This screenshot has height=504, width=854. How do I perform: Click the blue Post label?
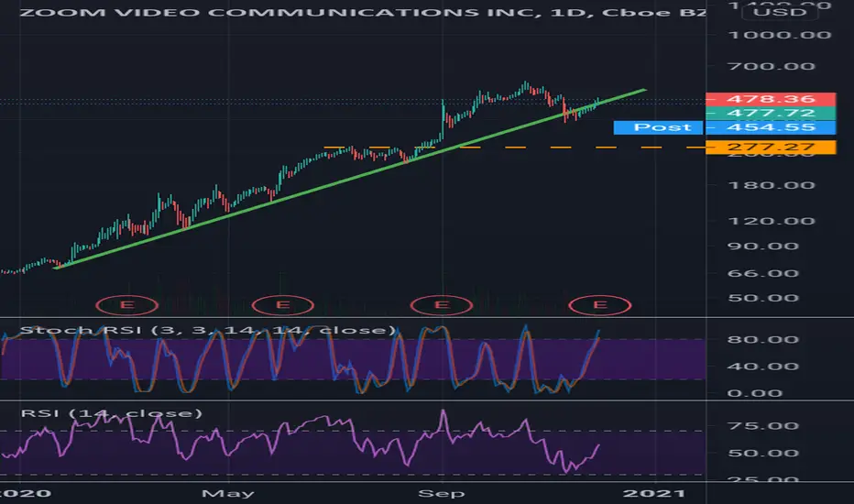pyautogui.click(x=658, y=127)
